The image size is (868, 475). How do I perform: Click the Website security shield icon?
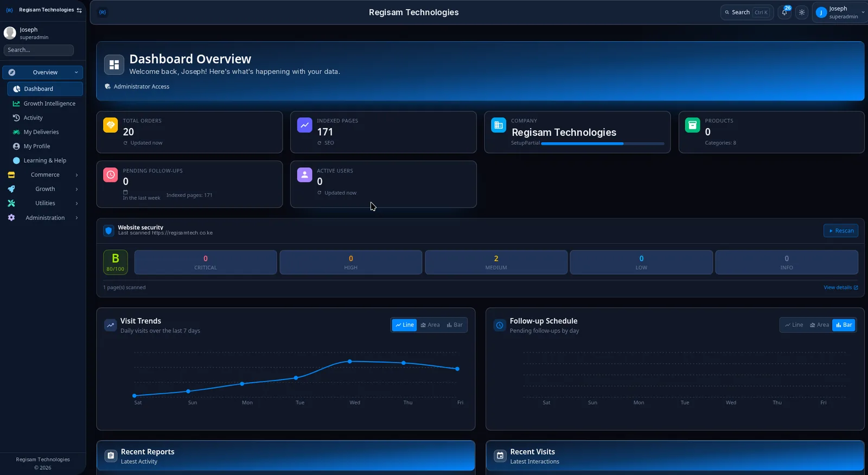pyautogui.click(x=108, y=231)
